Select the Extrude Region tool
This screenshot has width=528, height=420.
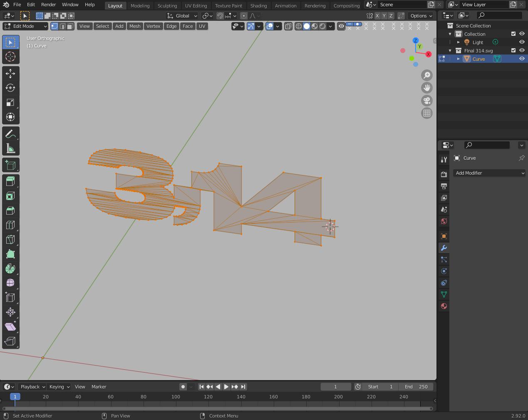(10, 180)
